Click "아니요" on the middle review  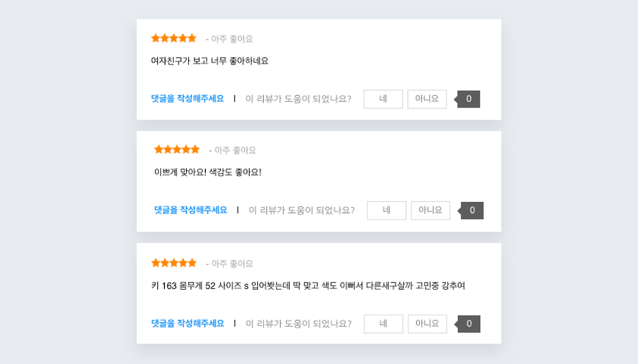pyautogui.click(x=430, y=210)
